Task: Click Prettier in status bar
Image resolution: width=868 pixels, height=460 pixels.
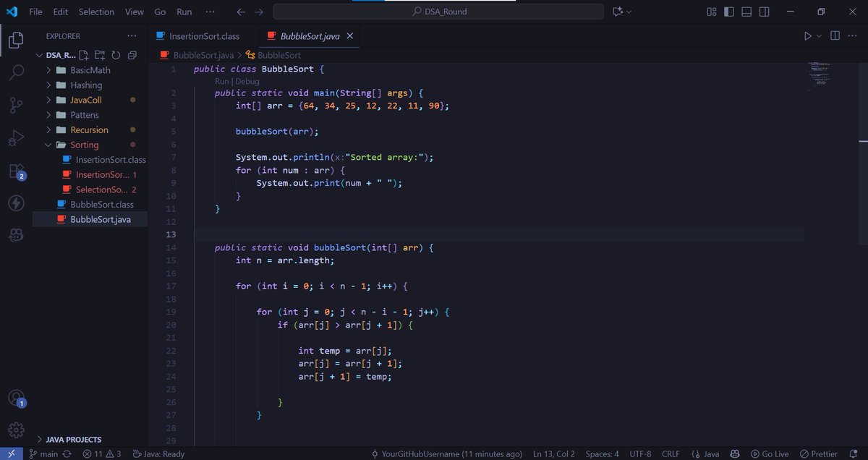Action: click(819, 453)
